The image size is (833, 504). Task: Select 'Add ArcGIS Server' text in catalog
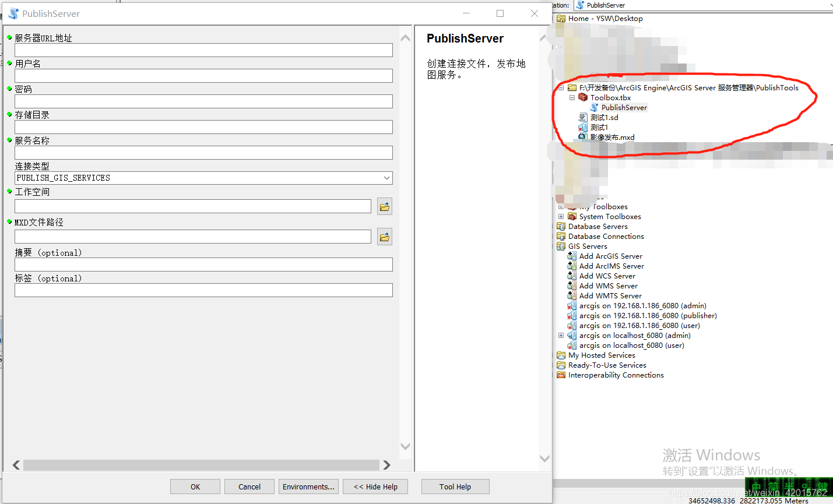tap(611, 256)
